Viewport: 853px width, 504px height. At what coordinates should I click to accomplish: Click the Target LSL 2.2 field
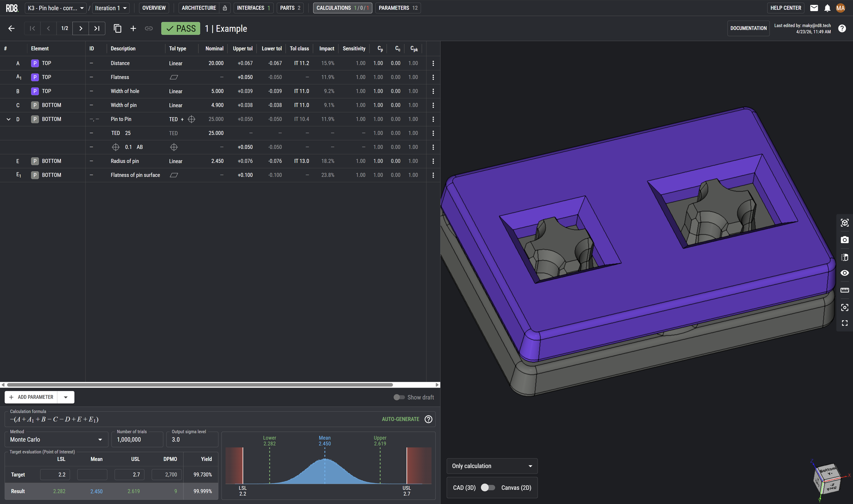(55, 474)
